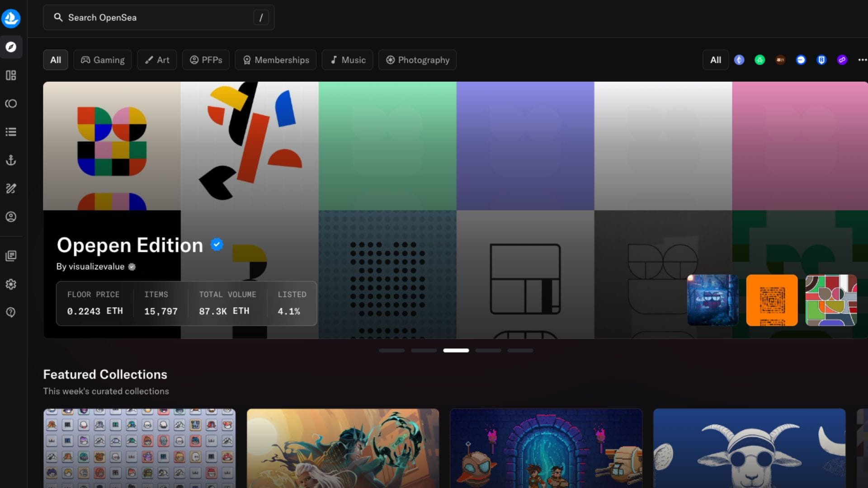Open the Opepen Edition collection title
The width and height of the screenshot is (868, 488).
pyautogui.click(x=130, y=245)
